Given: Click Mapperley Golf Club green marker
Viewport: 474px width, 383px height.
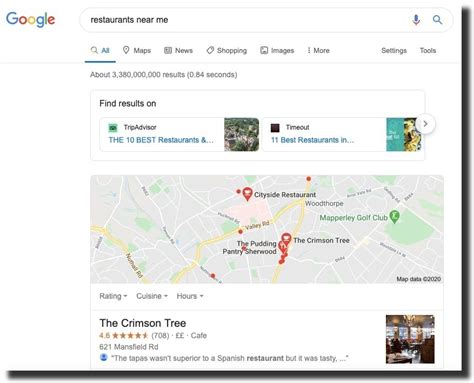Looking at the screenshot, I should click(x=395, y=217).
